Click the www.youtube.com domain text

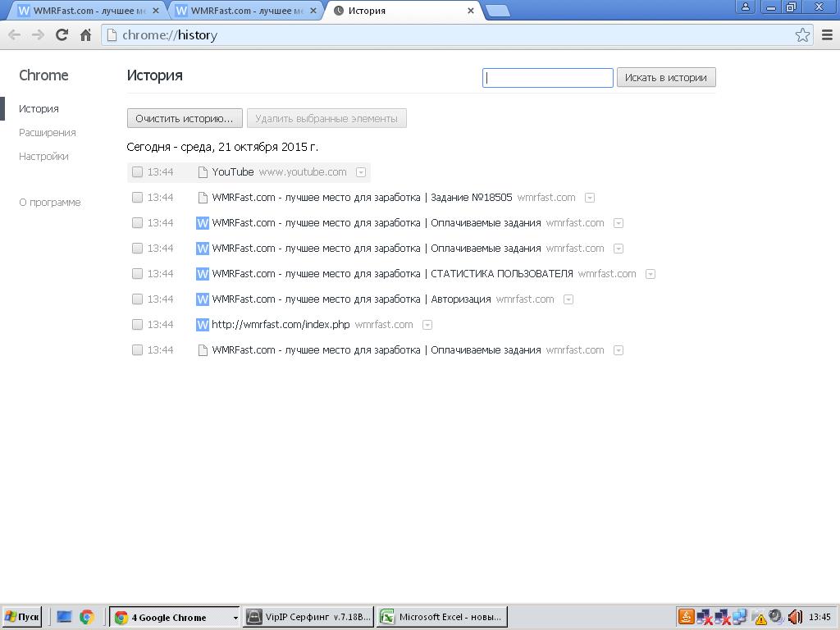point(303,172)
